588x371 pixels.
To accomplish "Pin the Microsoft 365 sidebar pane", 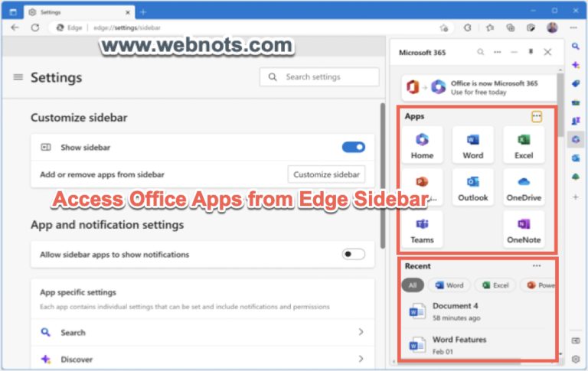I will 531,52.
